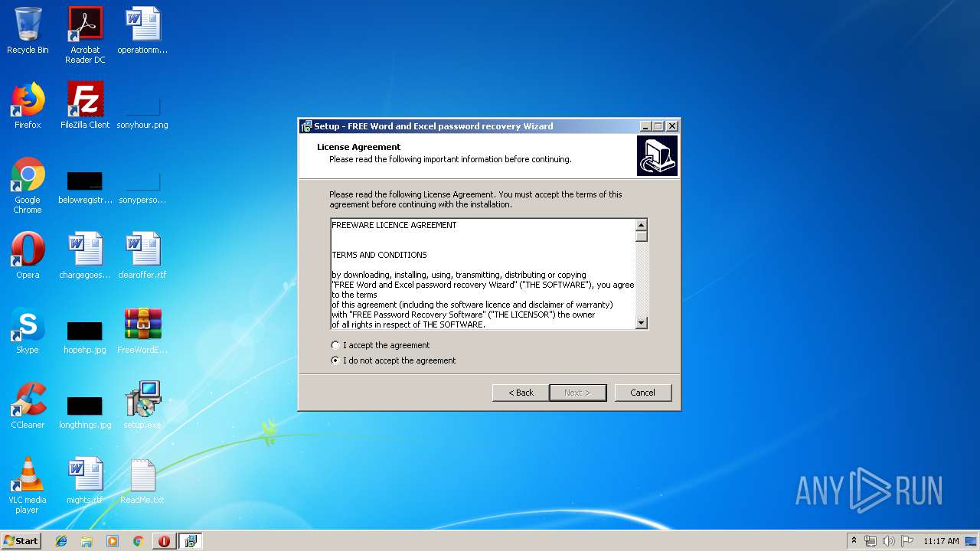Open the Recycle Bin desktop icon
This screenshot has width=980, height=551.
[28, 31]
